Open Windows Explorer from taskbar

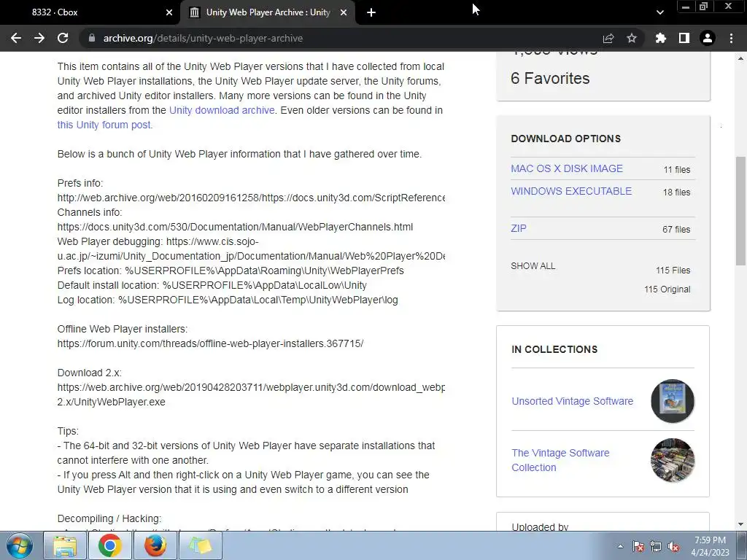click(x=65, y=545)
